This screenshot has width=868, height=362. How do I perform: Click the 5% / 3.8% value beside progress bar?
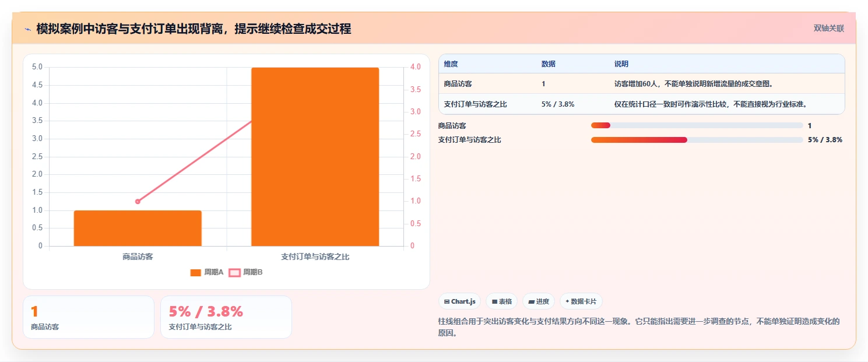pyautogui.click(x=825, y=140)
